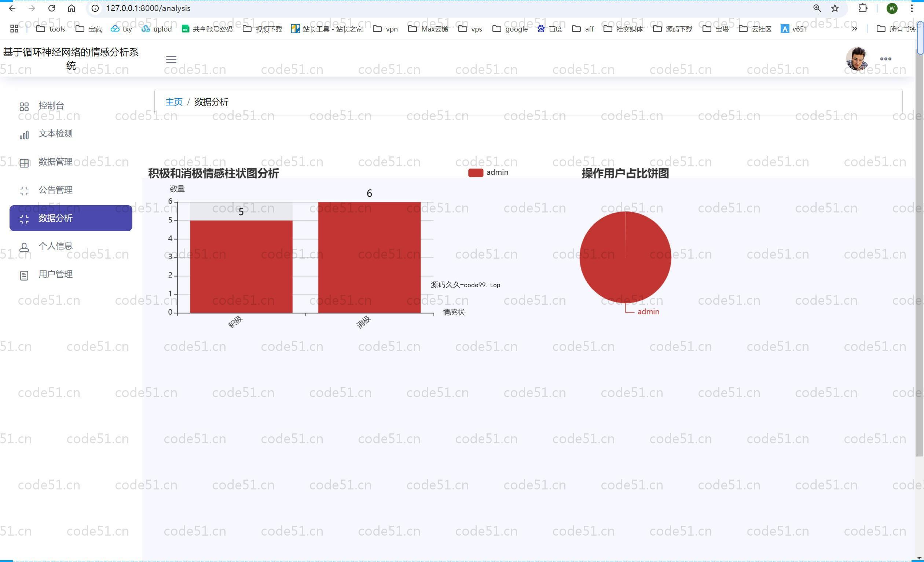
Task: Click the 文本检测 bar chart icon
Action: point(24,135)
